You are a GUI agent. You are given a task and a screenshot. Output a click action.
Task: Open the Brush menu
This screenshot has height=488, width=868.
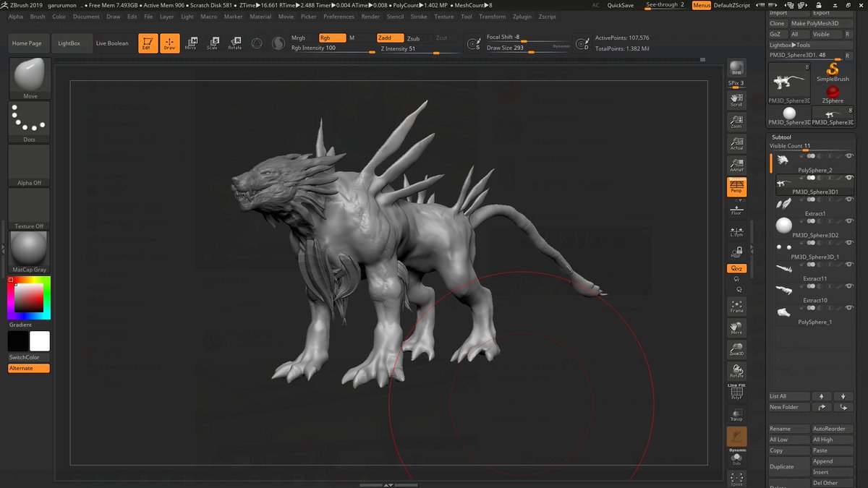38,16
